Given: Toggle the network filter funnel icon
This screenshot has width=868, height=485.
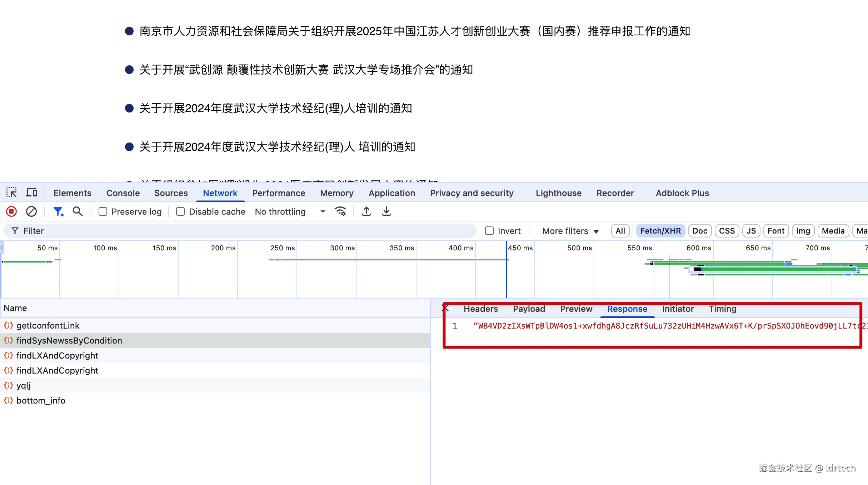Looking at the screenshot, I should point(58,212).
